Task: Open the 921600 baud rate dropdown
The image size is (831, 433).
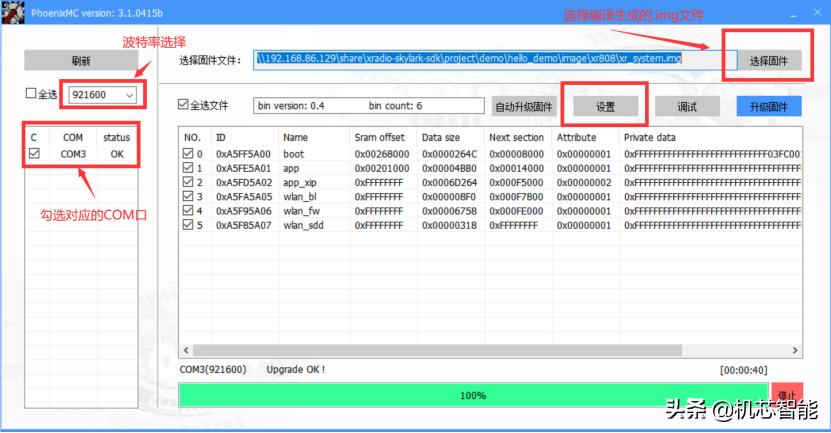Action: [102, 95]
